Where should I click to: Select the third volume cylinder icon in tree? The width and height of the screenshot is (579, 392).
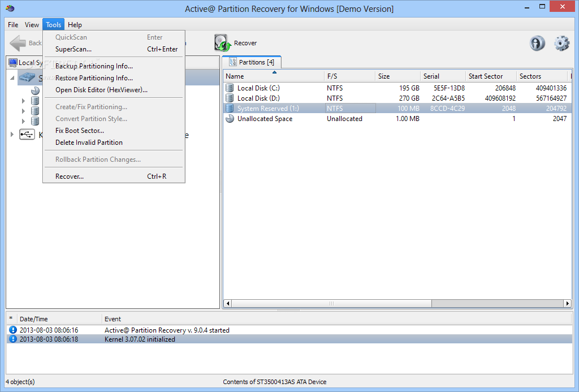(35, 121)
